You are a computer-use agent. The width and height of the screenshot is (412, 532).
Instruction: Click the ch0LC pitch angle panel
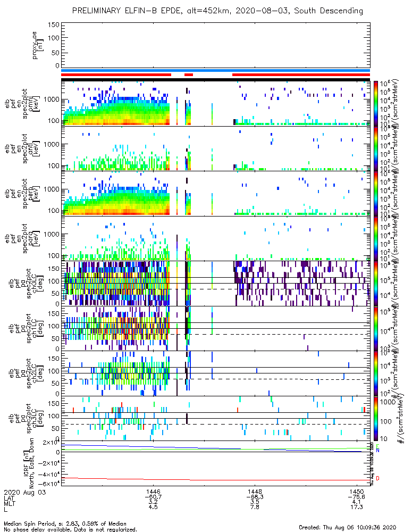tap(215, 284)
